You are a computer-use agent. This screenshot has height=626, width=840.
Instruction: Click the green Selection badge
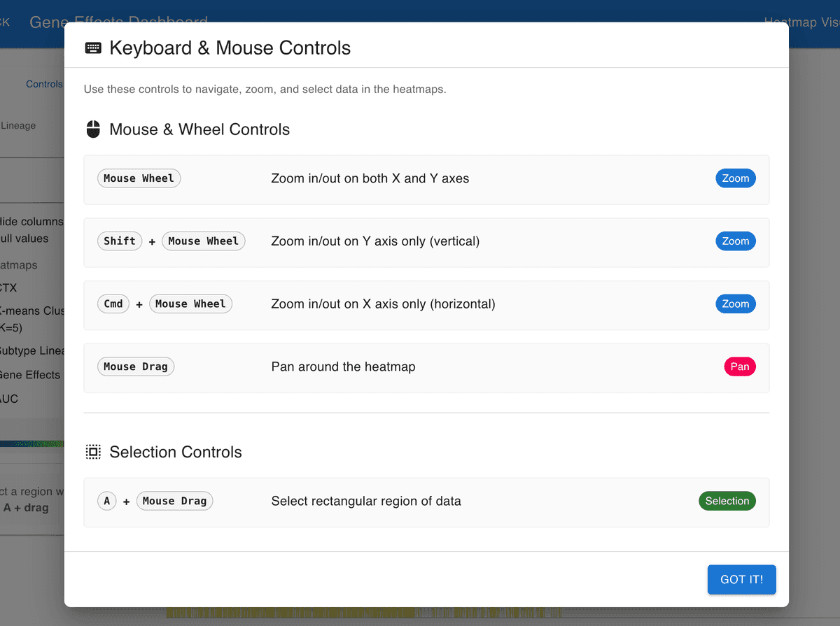point(727,501)
